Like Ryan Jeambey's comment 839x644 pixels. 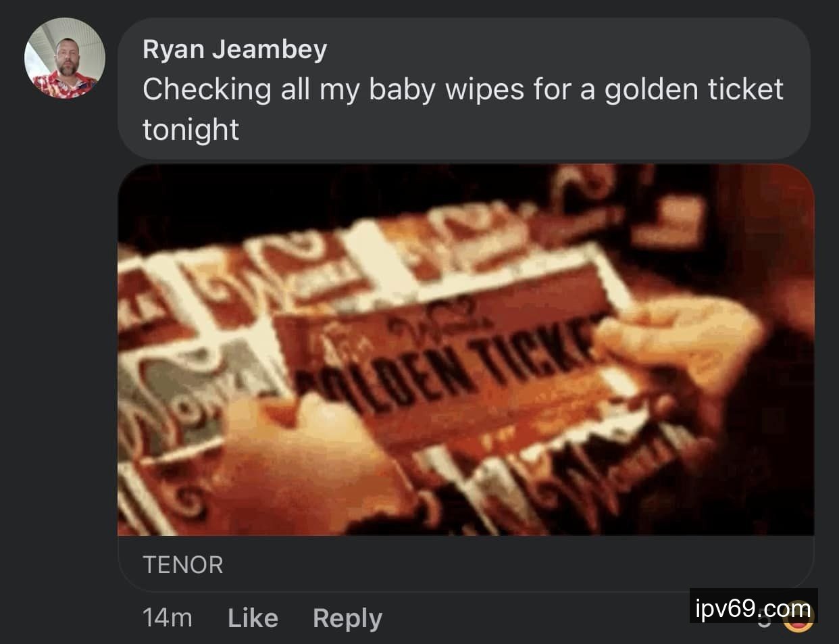pos(253,618)
